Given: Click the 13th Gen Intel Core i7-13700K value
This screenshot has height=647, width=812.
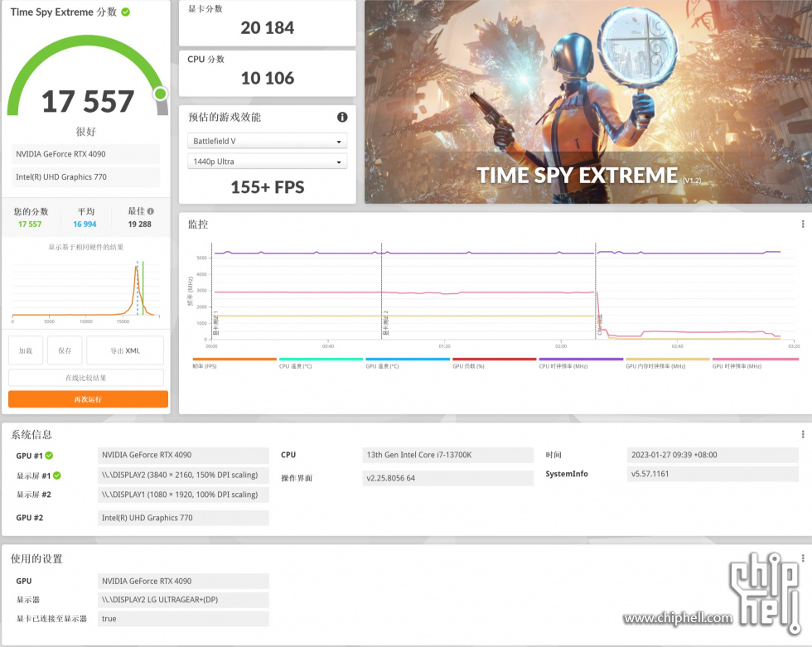Looking at the screenshot, I should click(x=448, y=455).
